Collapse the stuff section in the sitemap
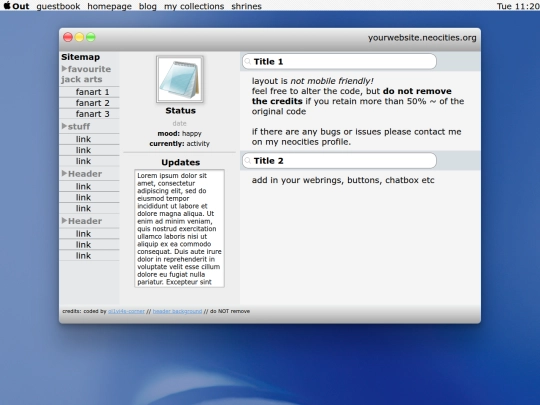This screenshot has height=405, width=540. pyautogui.click(x=64, y=126)
